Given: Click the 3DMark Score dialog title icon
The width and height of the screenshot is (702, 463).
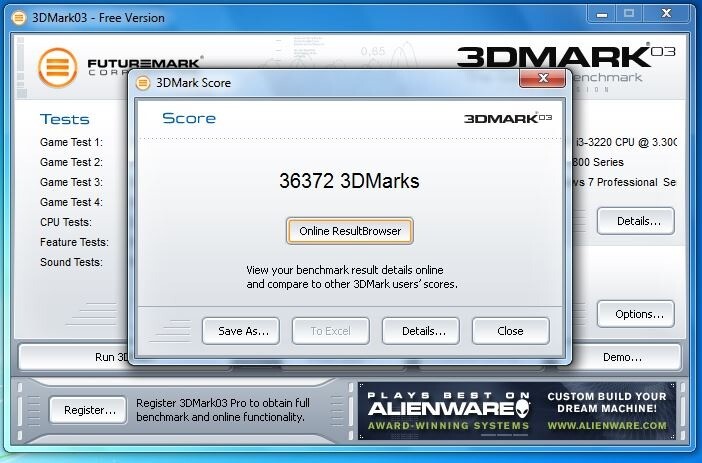Looking at the screenshot, I should click(x=143, y=83).
